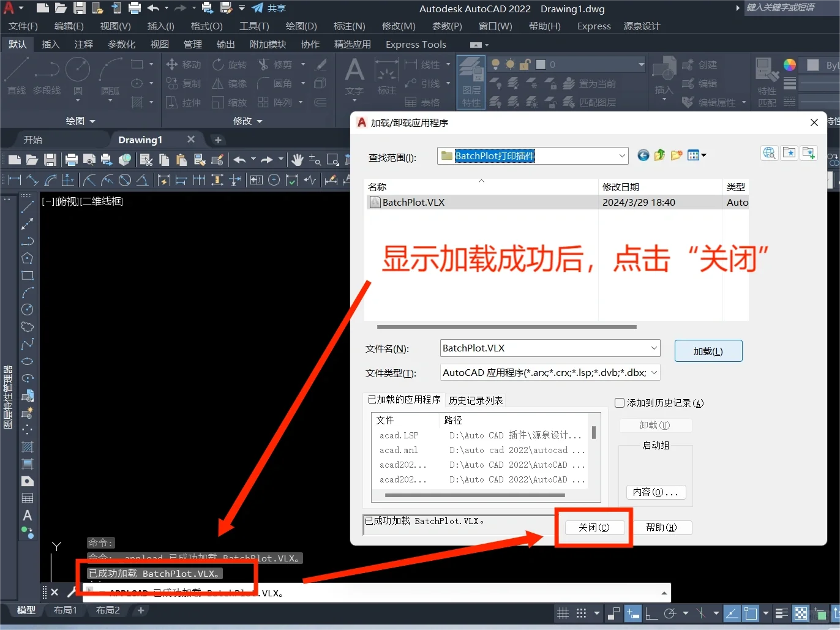Toggle the grid display in status bar
Screen dimensions: 840x630
tap(563, 613)
